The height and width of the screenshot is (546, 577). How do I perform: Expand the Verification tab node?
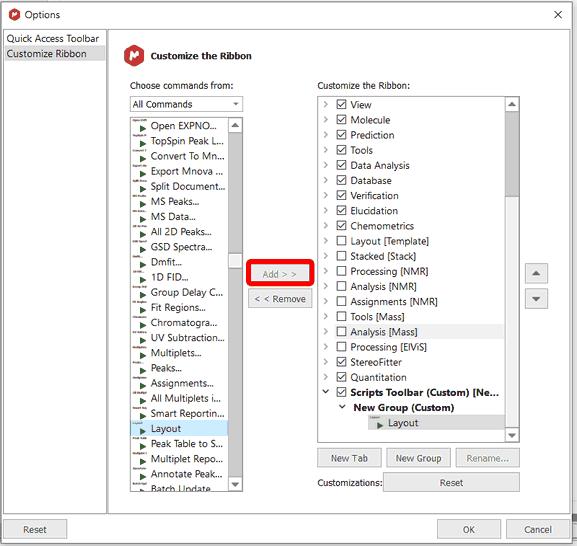[x=325, y=195]
